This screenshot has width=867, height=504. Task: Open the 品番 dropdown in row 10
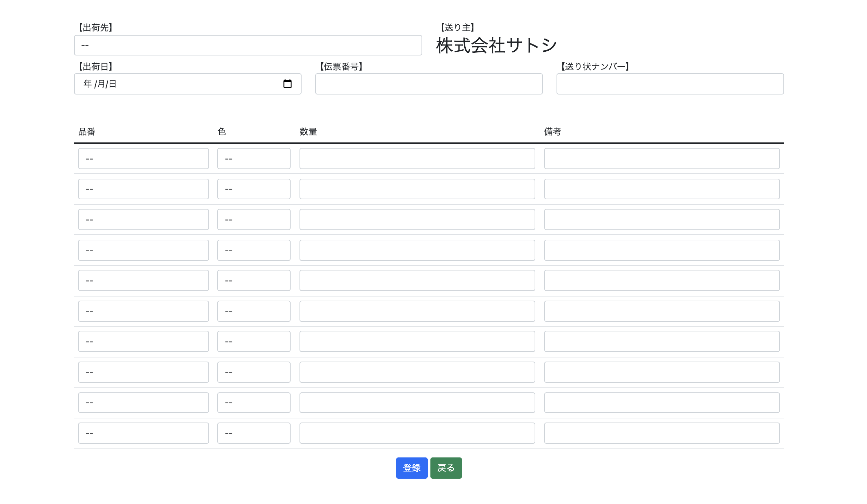(x=144, y=433)
